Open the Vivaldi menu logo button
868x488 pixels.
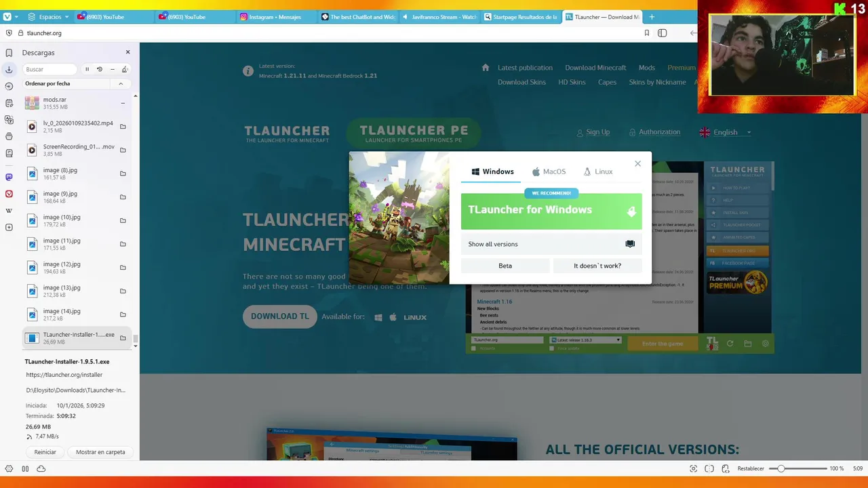(x=8, y=16)
